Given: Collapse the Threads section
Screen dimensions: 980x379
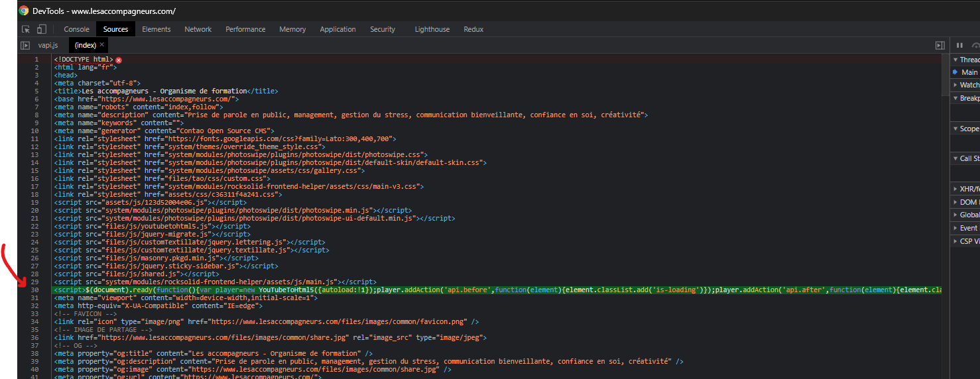Looking at the screenshot, I should (x=966, y=60).
